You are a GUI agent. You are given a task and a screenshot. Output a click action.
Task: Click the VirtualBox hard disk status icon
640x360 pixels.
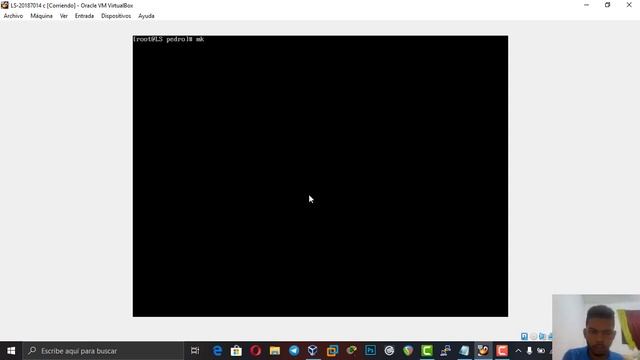click(524, 336)
